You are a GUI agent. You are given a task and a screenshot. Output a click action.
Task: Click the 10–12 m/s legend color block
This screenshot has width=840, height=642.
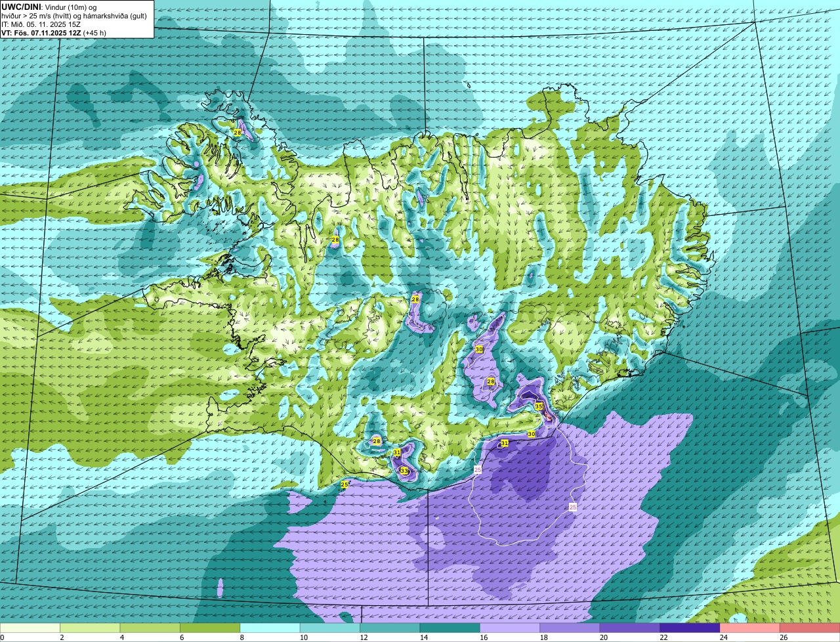(x=330, y=628)
